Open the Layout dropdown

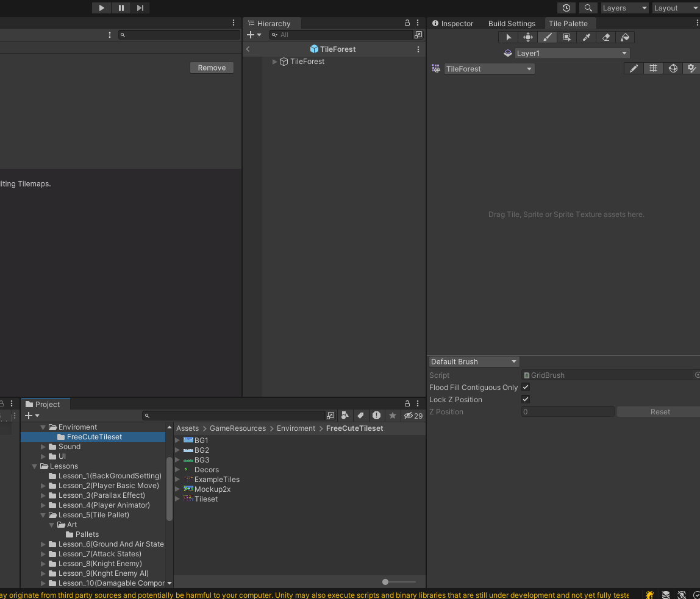pyautogui.click(x=676, y=8)
